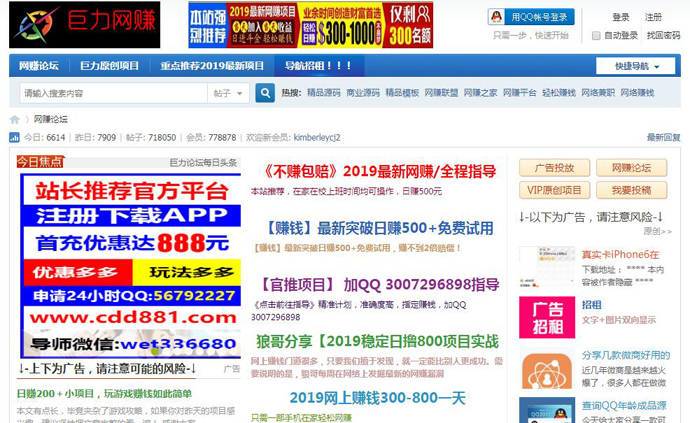
Task: Toggle the 自动登录 checkbox
Action: pos(597,35)
